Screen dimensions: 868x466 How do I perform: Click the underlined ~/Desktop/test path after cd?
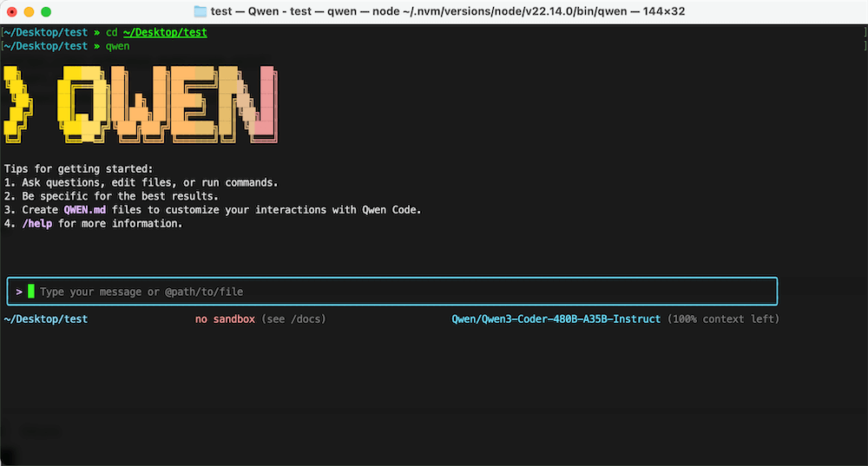tap(165, 32)
